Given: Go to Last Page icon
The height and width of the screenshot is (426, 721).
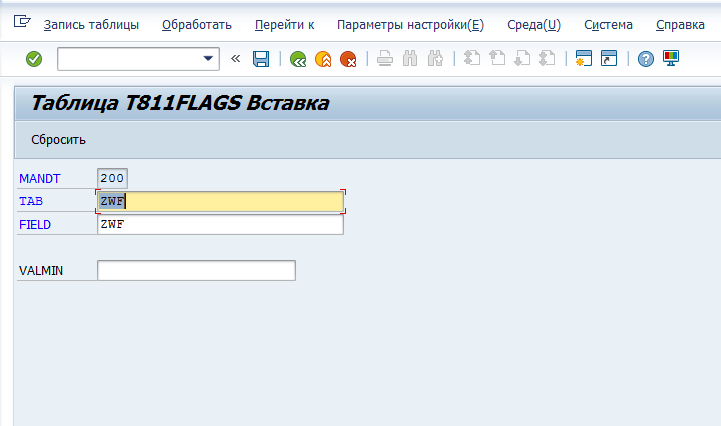Looking at the screenshot, I should (547, 58).
